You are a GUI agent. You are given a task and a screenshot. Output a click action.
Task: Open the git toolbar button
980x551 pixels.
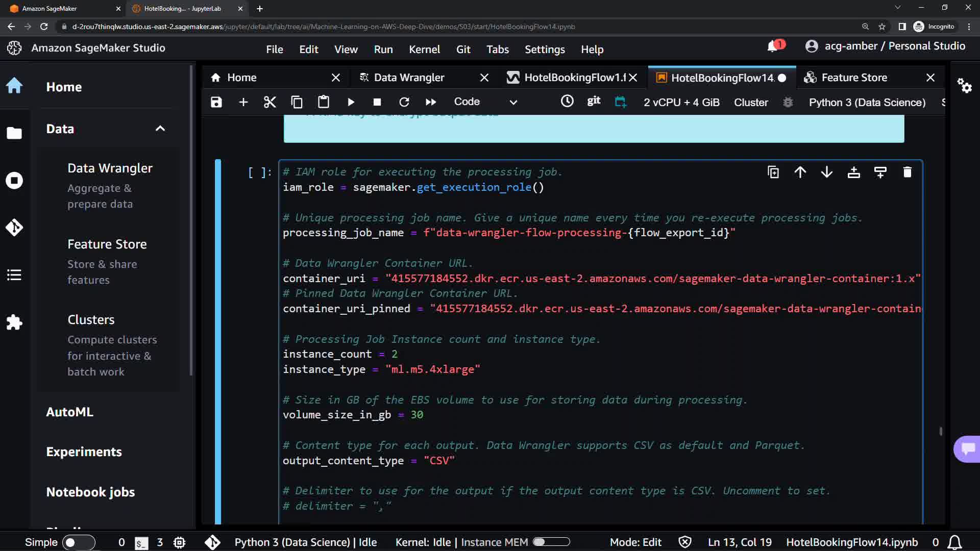(x=594, y=101)
